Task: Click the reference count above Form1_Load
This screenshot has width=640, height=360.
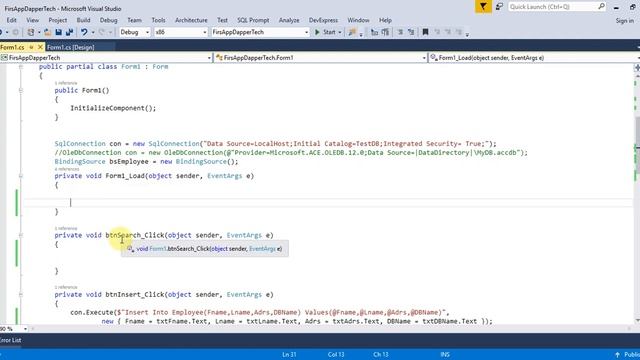Action: click(x=67, y=169)
